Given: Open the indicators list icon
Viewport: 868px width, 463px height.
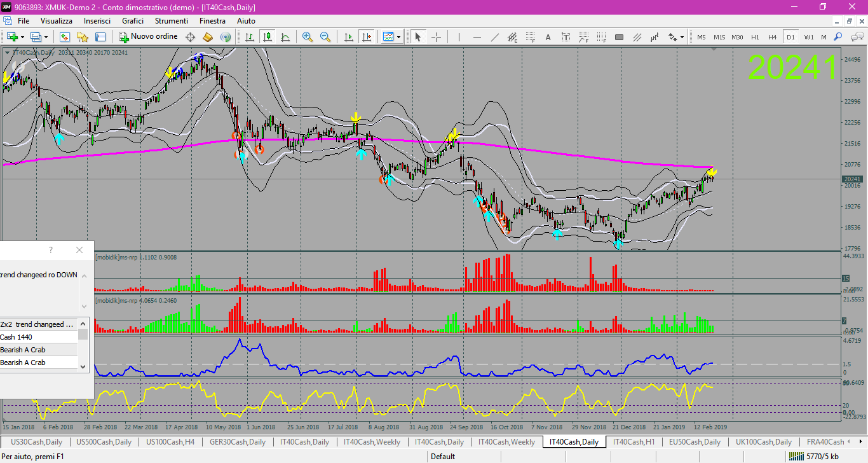Looking at the screenshot, I should tap(388, 37).
